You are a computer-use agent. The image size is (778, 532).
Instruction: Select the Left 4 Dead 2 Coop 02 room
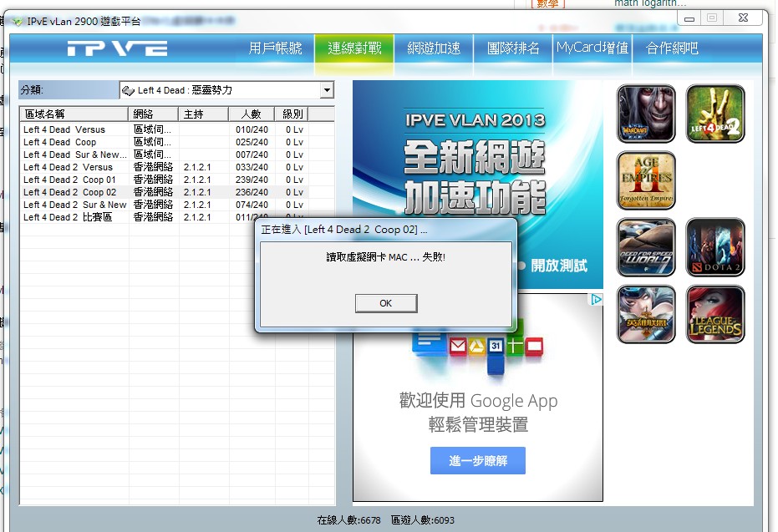point(165,192)
